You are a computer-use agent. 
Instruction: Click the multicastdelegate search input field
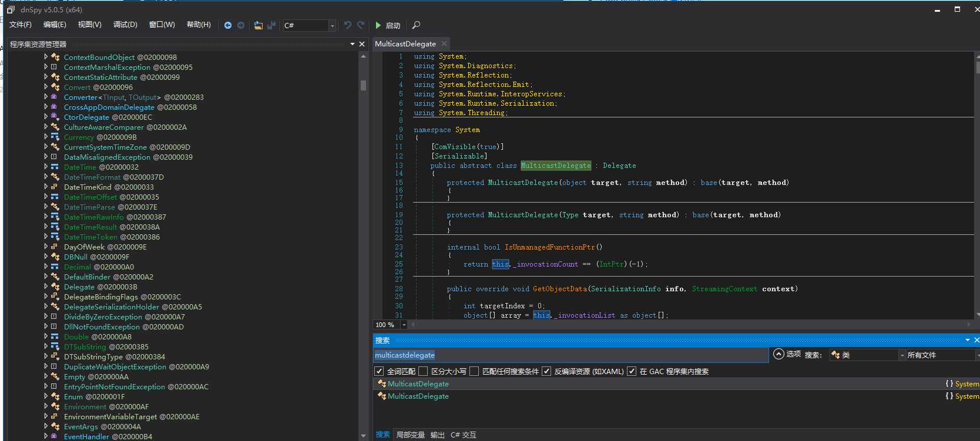[x=570, y=355]
